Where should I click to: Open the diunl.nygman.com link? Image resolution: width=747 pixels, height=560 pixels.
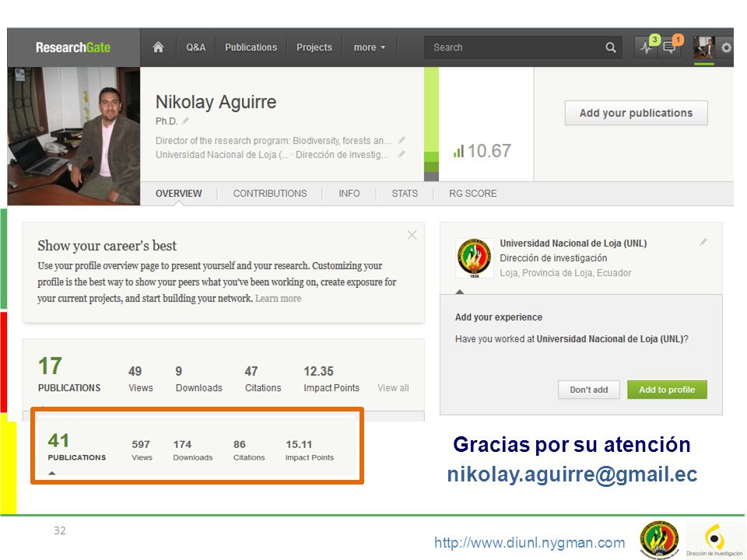click(x=529, y=542)
